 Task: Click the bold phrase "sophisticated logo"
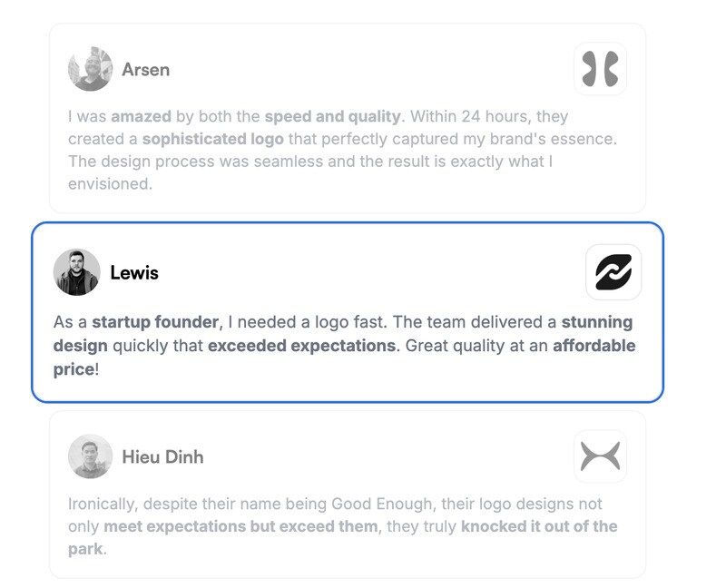coord(213,139)
